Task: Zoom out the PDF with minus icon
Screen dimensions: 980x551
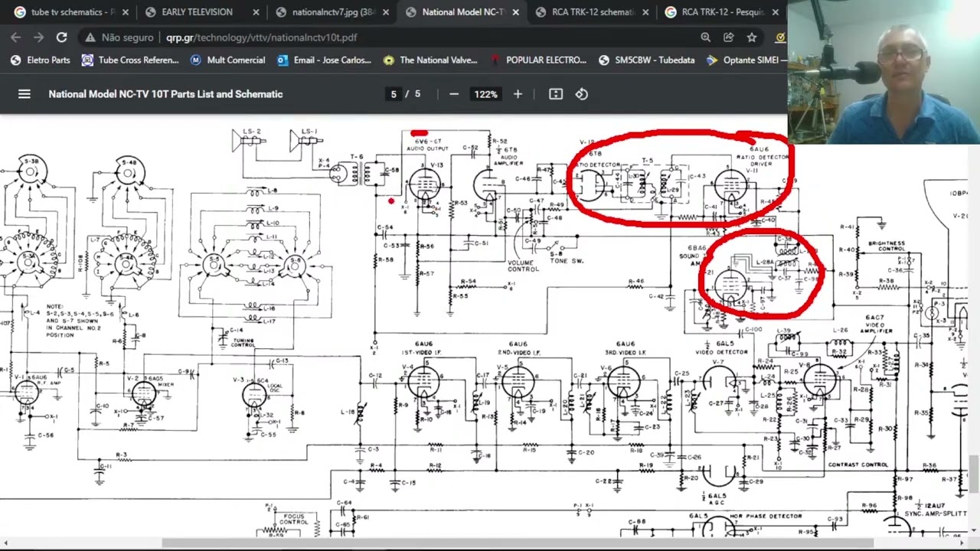Action: pyautogui.click(x=454, y=94)
